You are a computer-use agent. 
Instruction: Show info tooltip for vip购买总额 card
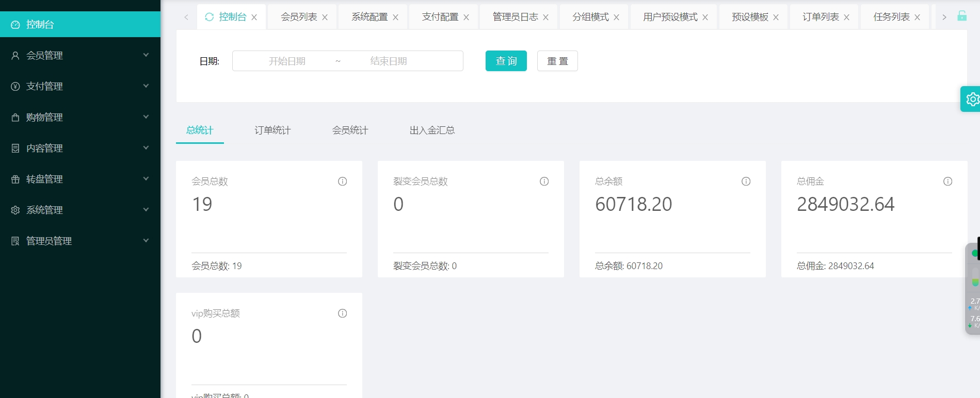coord(342,313)
